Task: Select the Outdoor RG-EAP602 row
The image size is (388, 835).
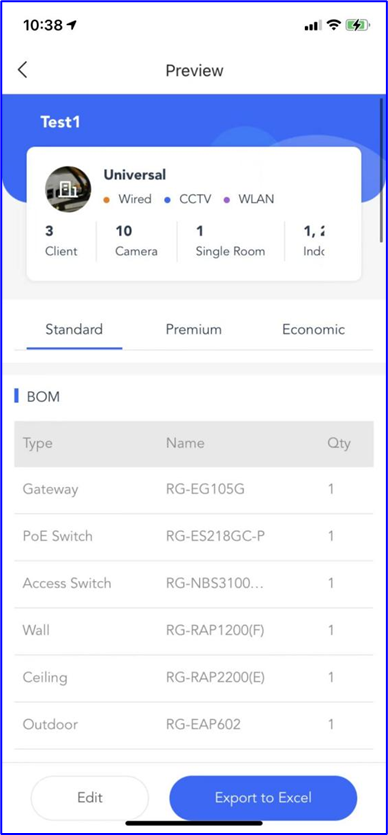Action: coord(194,725)
